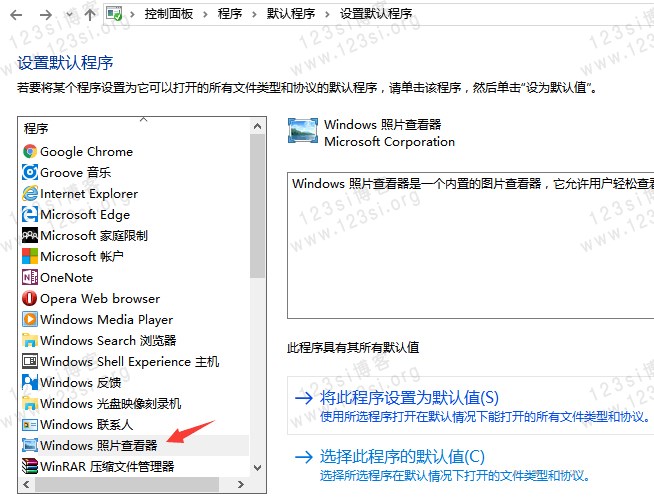Image resolution: width=654 pixels, height=502 pixels.
Task: Click the Internet Explorer icon
Action: point(30,193)
